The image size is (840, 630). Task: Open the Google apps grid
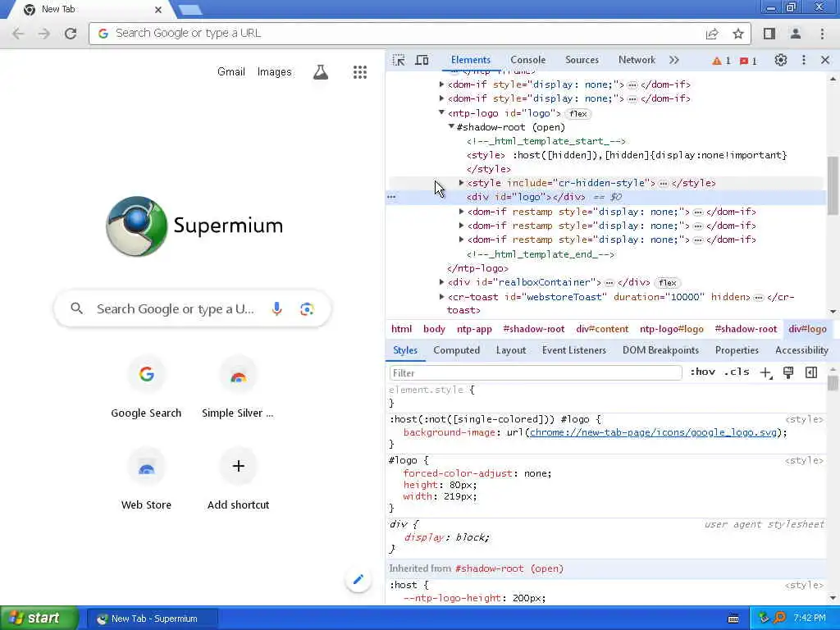360,72
